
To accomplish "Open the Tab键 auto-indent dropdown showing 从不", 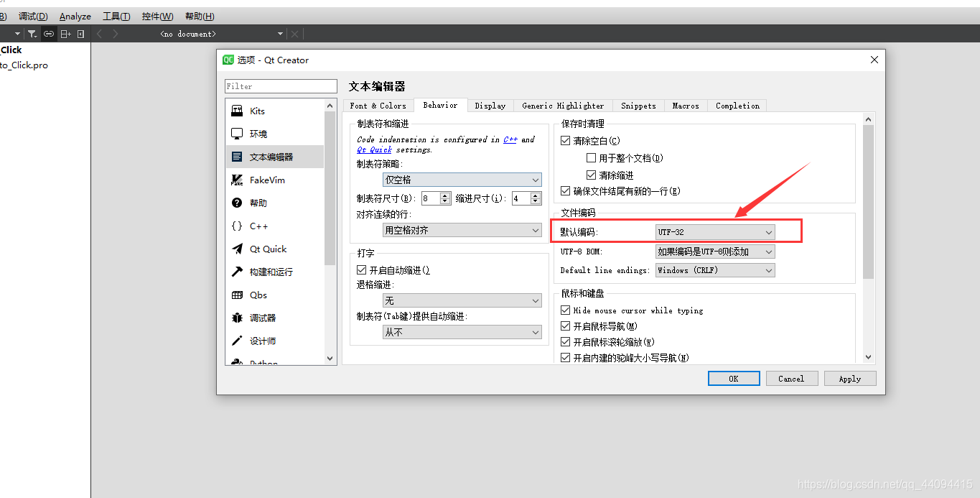I will tap(462, 332).
